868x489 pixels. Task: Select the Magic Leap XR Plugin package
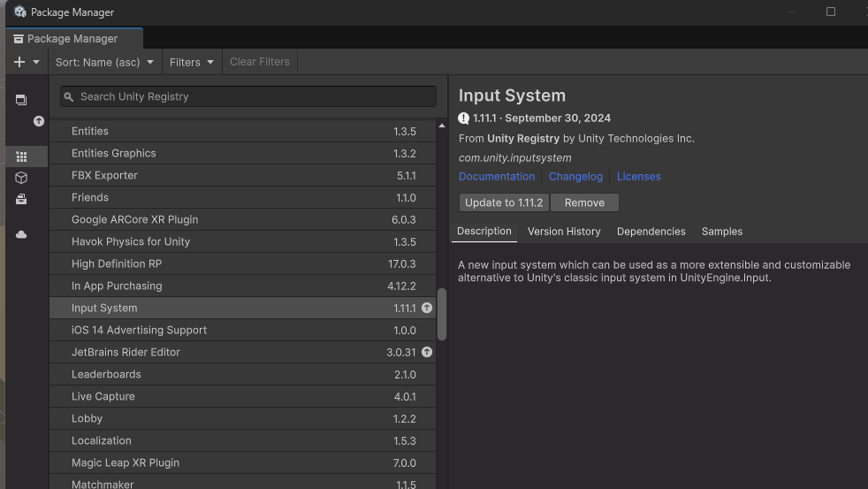[242, 463]
